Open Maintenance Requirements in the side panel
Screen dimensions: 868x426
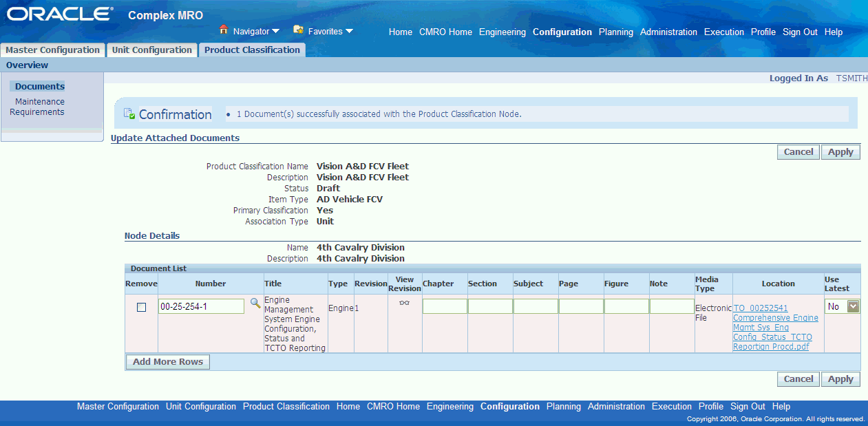click(x=37, y=107)
